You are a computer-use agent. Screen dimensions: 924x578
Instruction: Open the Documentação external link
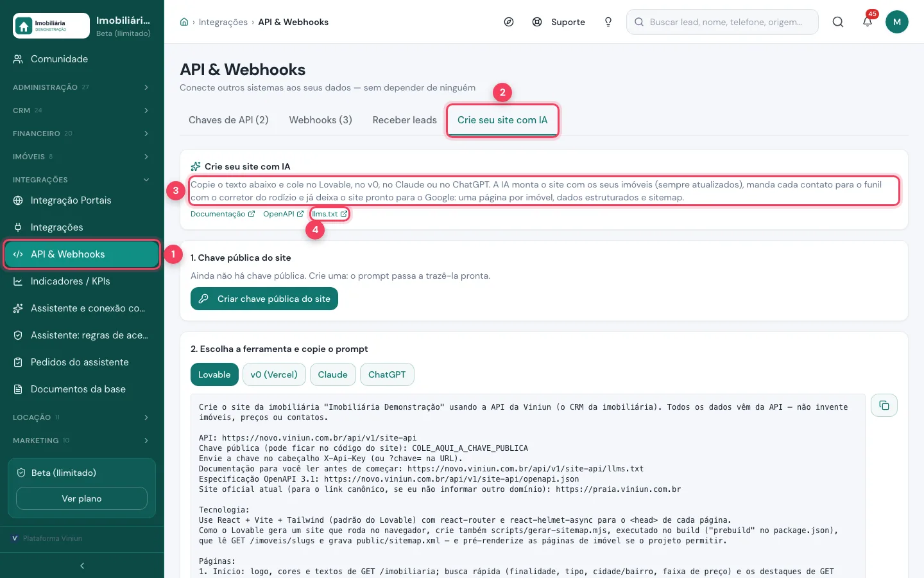click(x=223, y=214)
